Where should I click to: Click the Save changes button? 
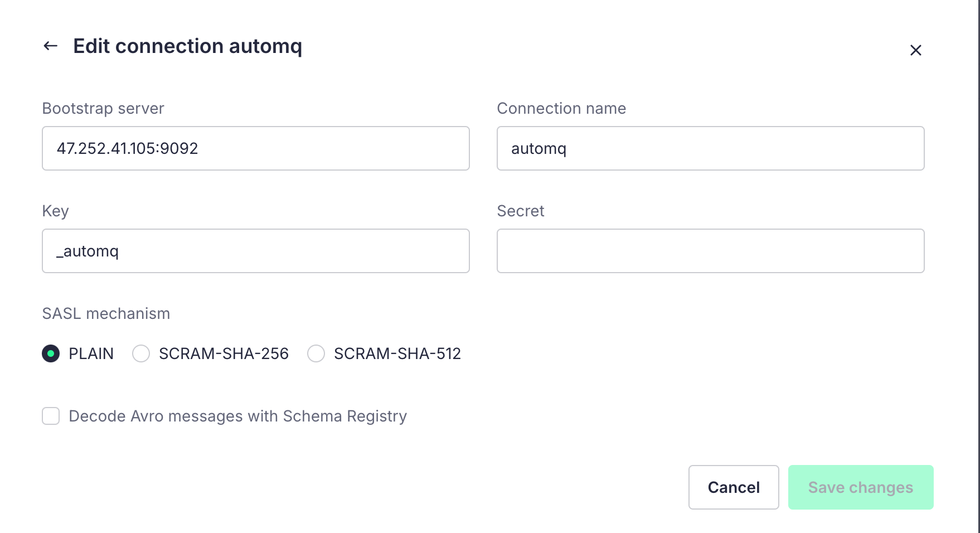tap(860, 487)
